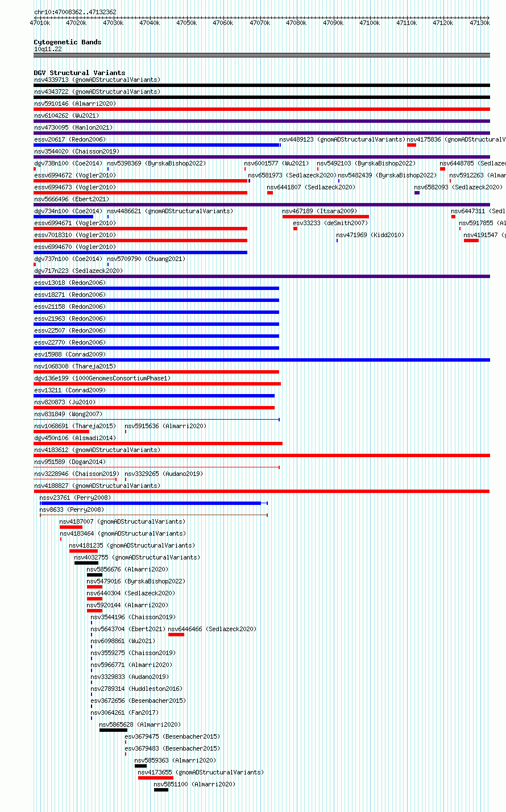Click the nsv5398369 (ByrskaBishop2022) label
Screen dimensions: 506x812
(x=157, y=163)
